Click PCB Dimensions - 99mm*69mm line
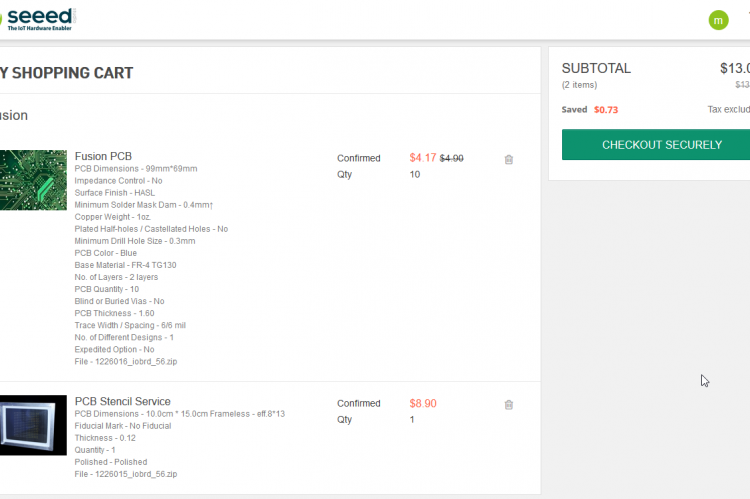Image resolution: width=750 pixels, height=499 pixels. (x=136, y=169)
